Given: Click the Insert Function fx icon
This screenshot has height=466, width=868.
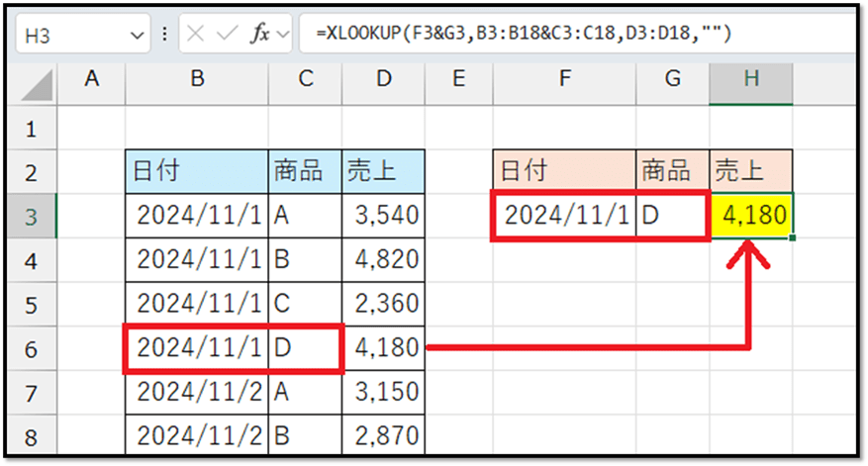Looking at the screenshot, I should (260, 34).
